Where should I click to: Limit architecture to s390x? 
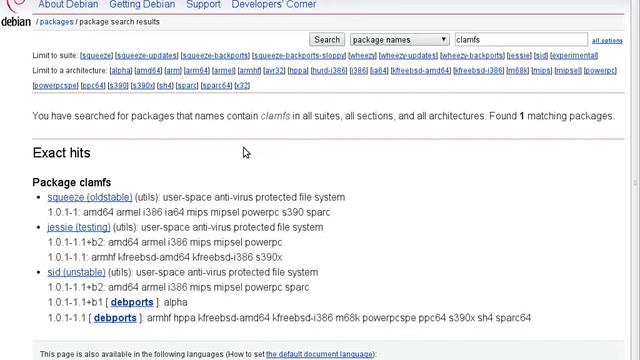[x=143, y=86]
